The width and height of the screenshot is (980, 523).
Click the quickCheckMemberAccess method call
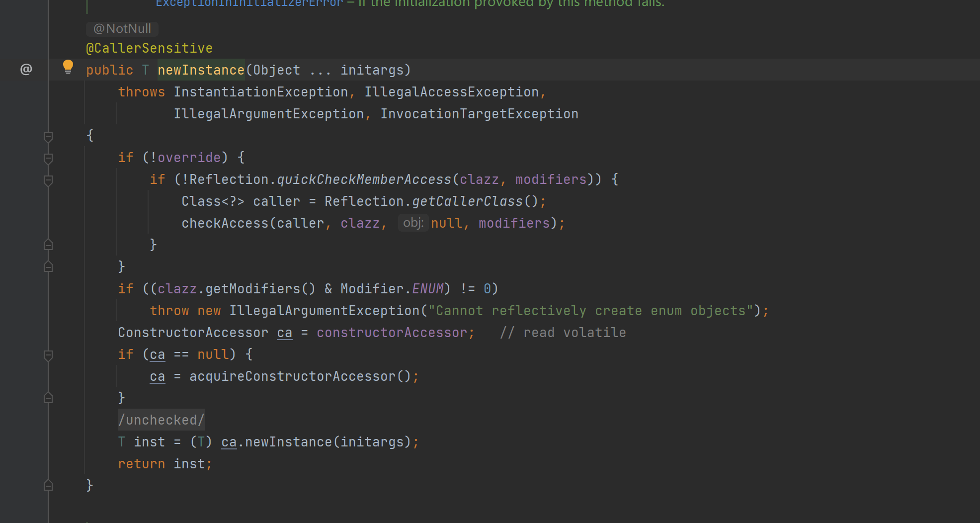(364, 179)
